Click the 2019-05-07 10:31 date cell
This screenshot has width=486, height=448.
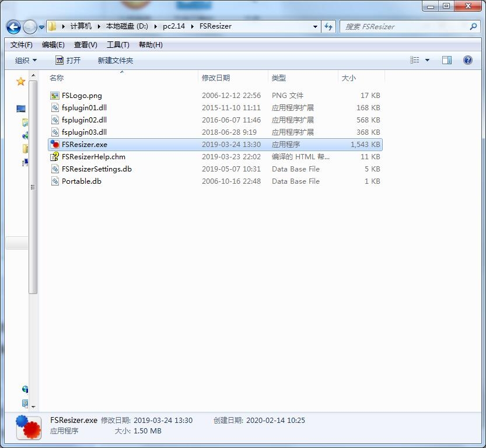click(x=231, y=169)
